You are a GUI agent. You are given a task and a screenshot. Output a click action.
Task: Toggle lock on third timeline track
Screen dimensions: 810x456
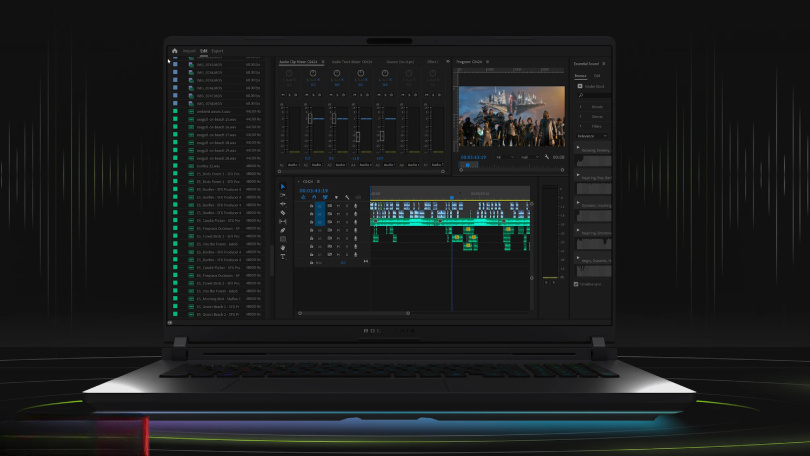pos(311,222)
